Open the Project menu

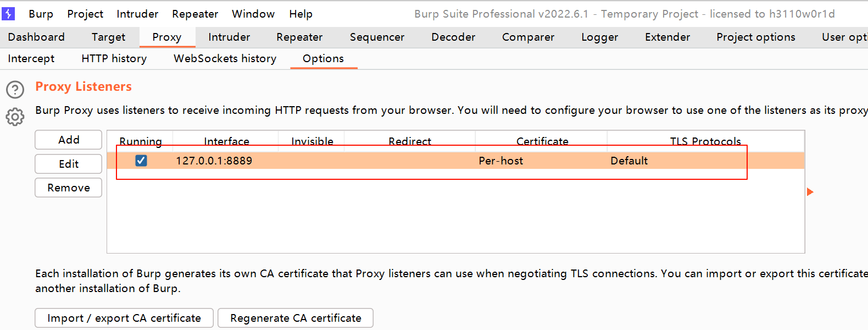tap(85, 14)
